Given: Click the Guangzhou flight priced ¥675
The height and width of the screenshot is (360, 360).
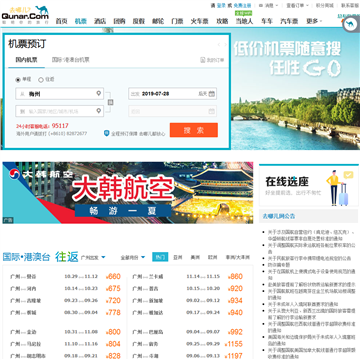Looking at the screenshot, I should pos(65,289).
